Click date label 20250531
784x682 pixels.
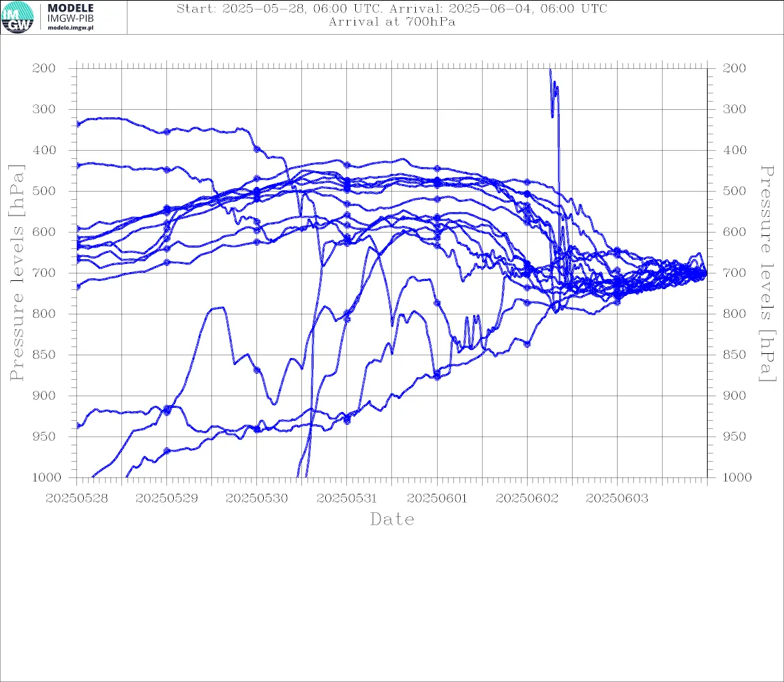pyautogui.click(x=346, y=499)
